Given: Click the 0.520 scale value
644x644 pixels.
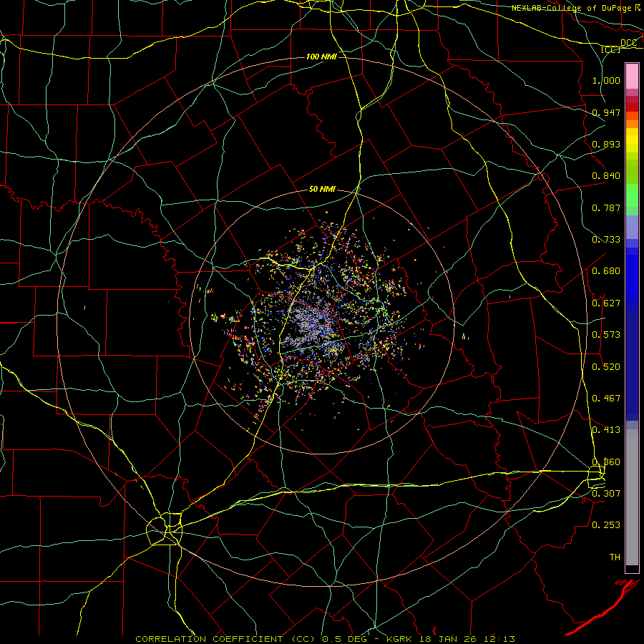Looking at the screenshot, I should [x=606, y=367].
